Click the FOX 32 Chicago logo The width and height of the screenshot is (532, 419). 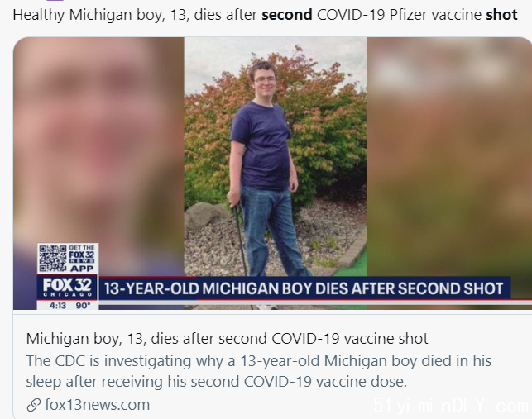click(x=67, y=287)
